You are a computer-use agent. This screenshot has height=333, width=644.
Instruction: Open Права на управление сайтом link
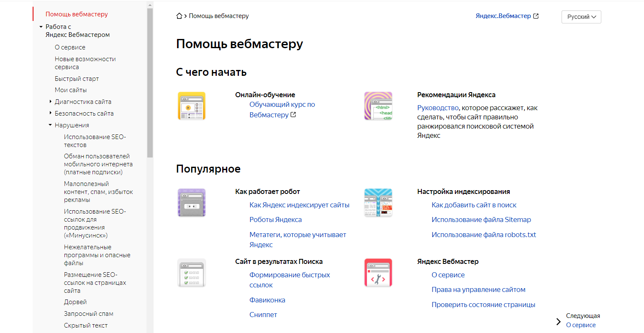[478, 290]
